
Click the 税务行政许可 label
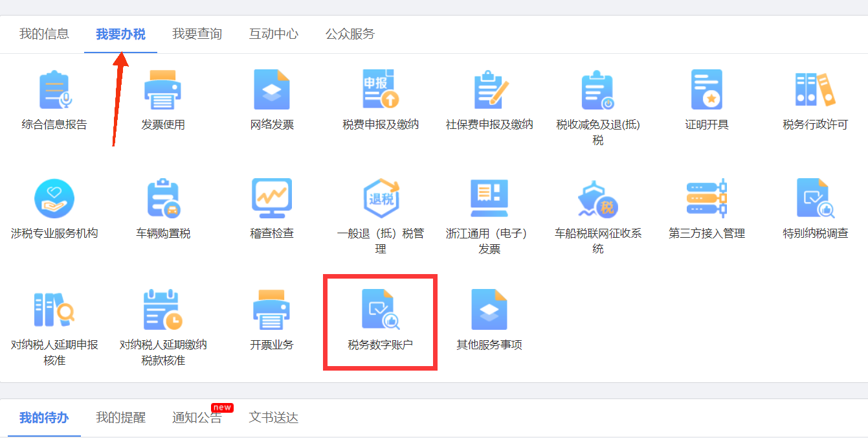[x=816, y=124]
